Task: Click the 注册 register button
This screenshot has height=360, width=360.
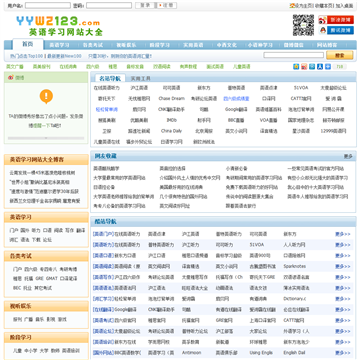Action: coord(167,5)
